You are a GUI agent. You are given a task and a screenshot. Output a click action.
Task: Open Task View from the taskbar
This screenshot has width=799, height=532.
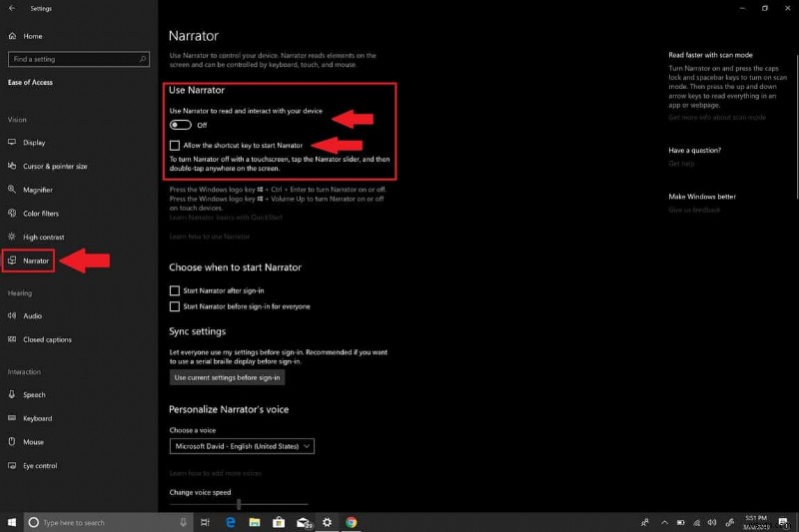pos(205,522)
